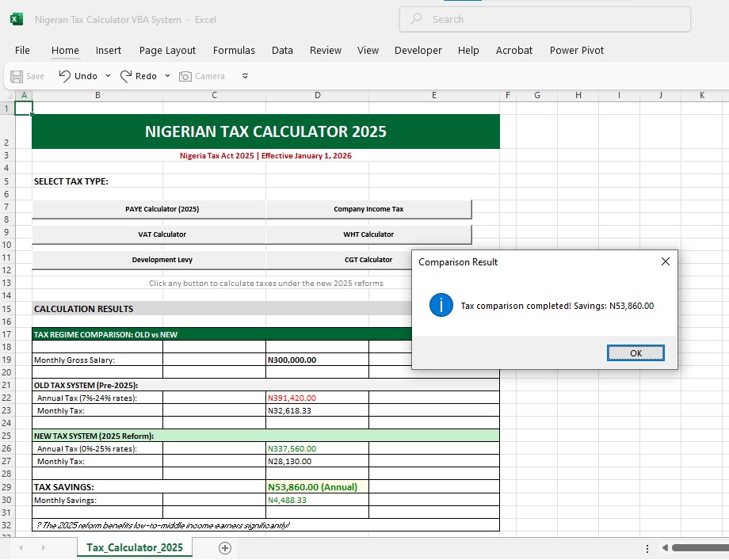Click the magnifier icon in Search box

coord(416,19)
